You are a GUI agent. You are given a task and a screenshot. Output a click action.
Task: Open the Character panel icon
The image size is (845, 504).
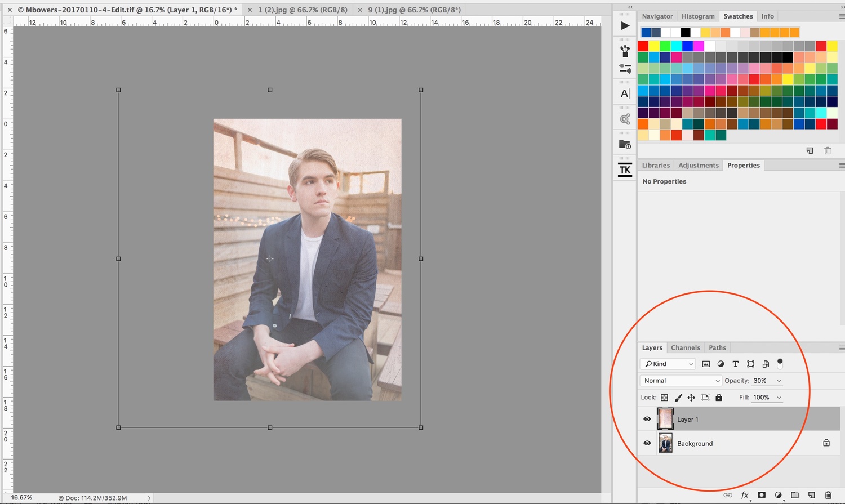(x=625, y=93)
